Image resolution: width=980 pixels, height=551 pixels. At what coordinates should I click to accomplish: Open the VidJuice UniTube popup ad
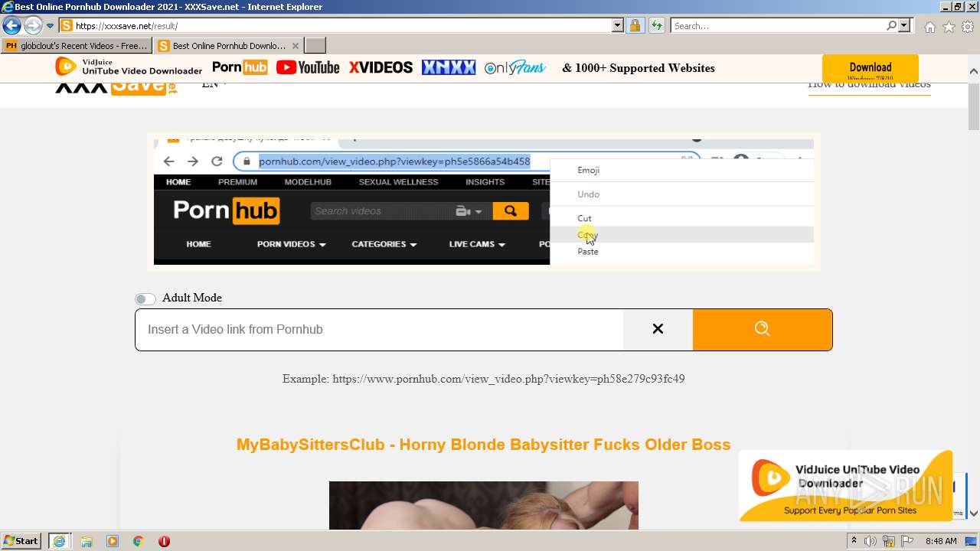pyautogui.click(x=845, y=487)
